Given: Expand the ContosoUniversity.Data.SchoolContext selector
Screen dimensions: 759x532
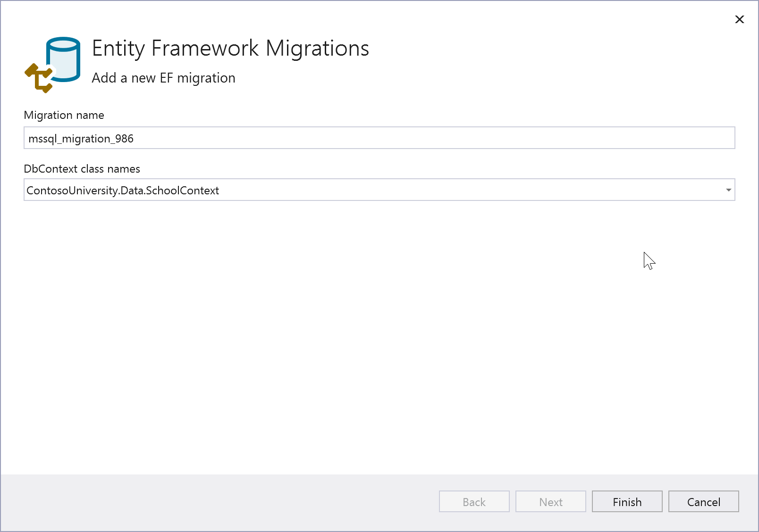Looking at the screenshot, I should 728,190.
